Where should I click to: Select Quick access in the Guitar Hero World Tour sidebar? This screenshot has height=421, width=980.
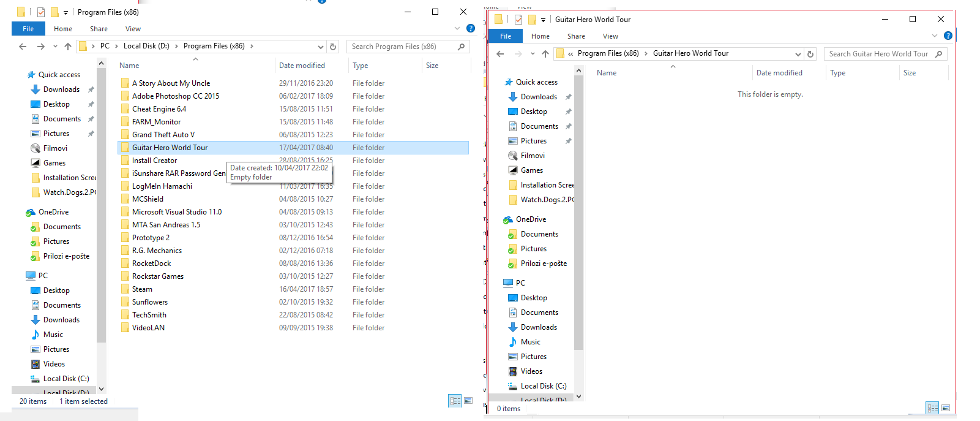tap(536, 82)
